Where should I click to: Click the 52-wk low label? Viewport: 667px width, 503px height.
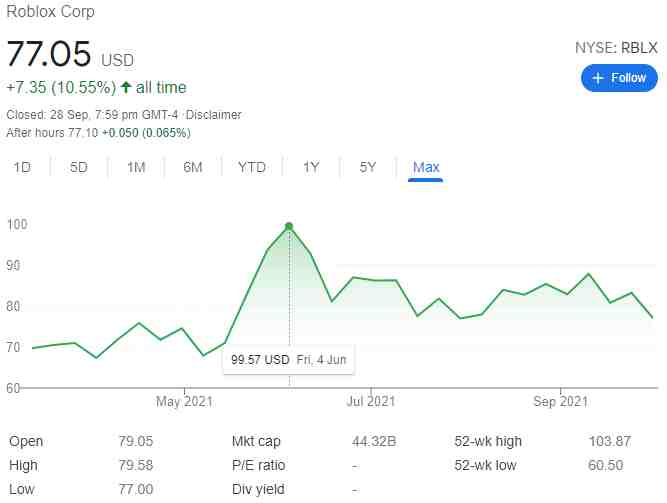(485, 465)
